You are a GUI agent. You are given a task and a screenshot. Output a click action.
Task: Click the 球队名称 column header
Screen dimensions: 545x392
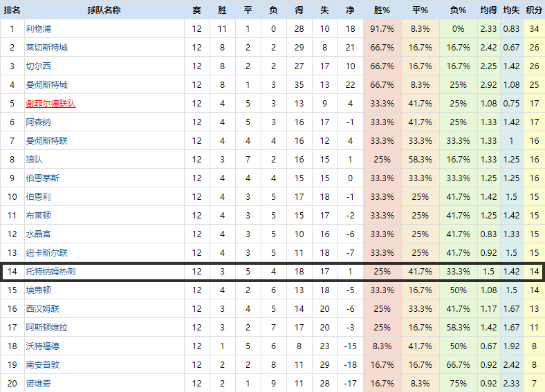click(x=104, y=10)
